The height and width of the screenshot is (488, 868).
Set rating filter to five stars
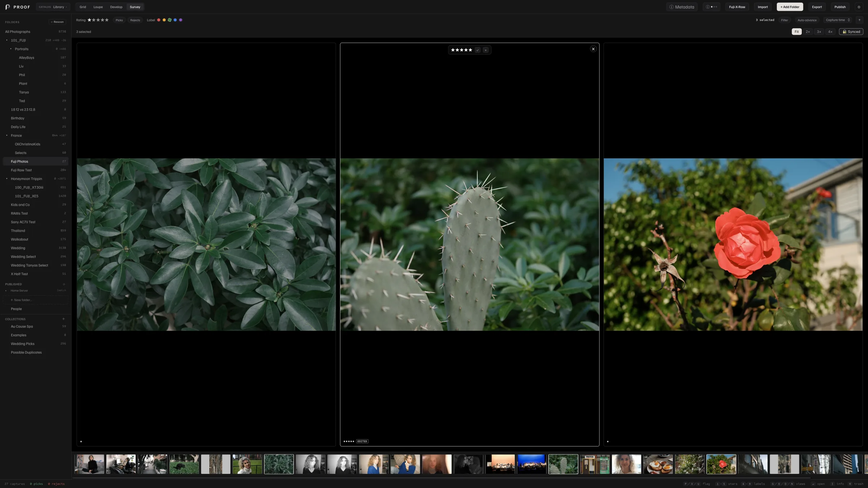[x=107, y=20]
